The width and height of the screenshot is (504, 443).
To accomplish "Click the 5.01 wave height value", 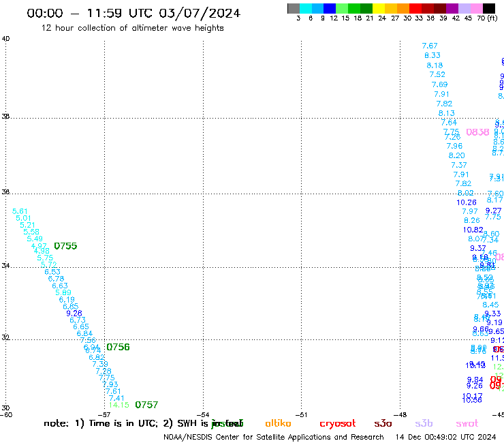I will coord(23,218).
